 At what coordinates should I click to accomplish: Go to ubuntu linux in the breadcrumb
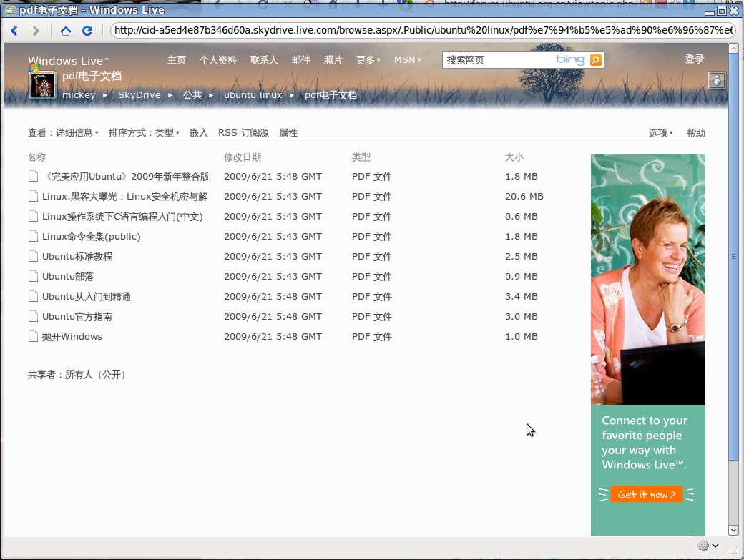pos(253,95)
